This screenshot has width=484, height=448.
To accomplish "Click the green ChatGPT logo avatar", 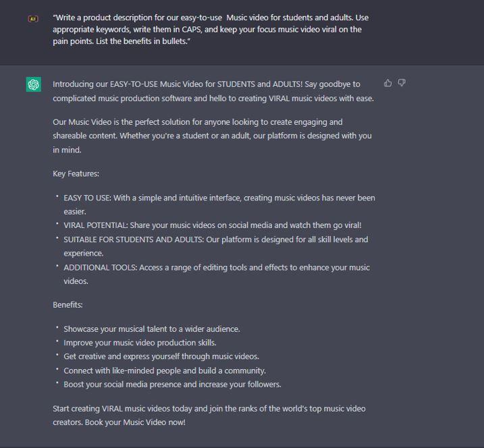I will click(33, 84).
